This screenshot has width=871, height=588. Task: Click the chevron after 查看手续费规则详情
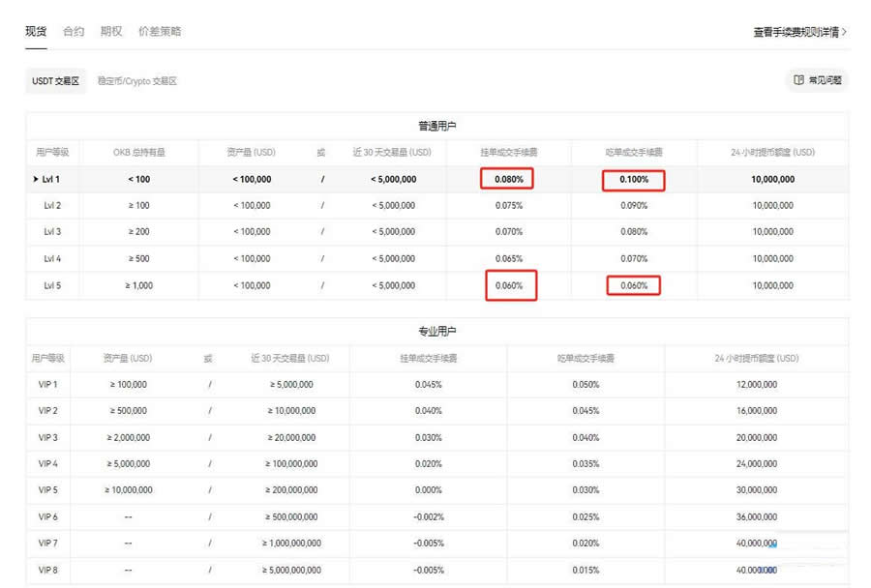pos(845,32)
